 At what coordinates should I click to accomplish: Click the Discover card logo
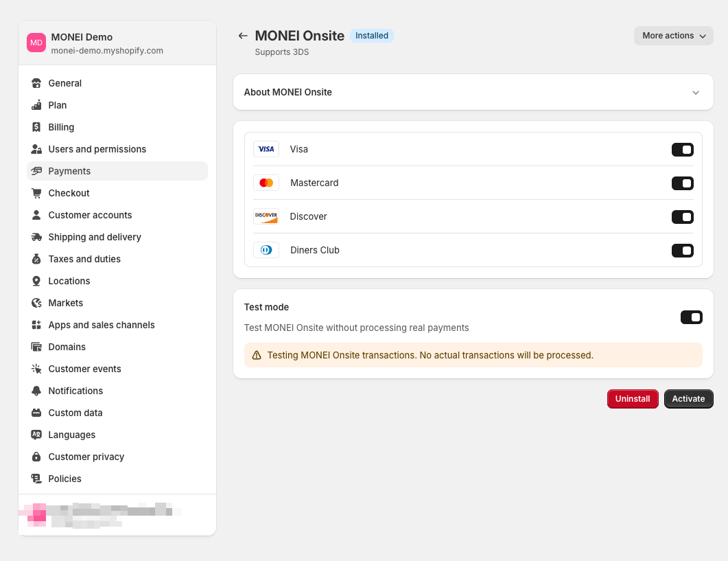point(266,216)
